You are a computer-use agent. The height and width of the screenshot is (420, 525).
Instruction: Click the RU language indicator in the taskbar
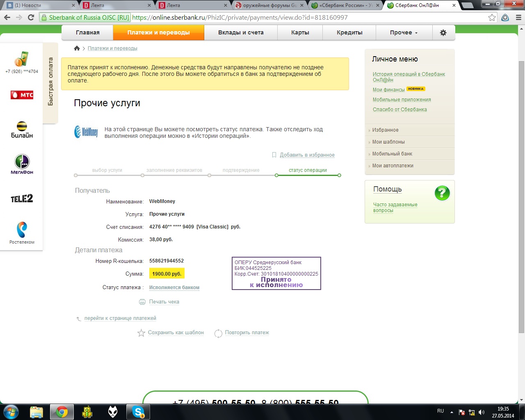click(441, 411)
